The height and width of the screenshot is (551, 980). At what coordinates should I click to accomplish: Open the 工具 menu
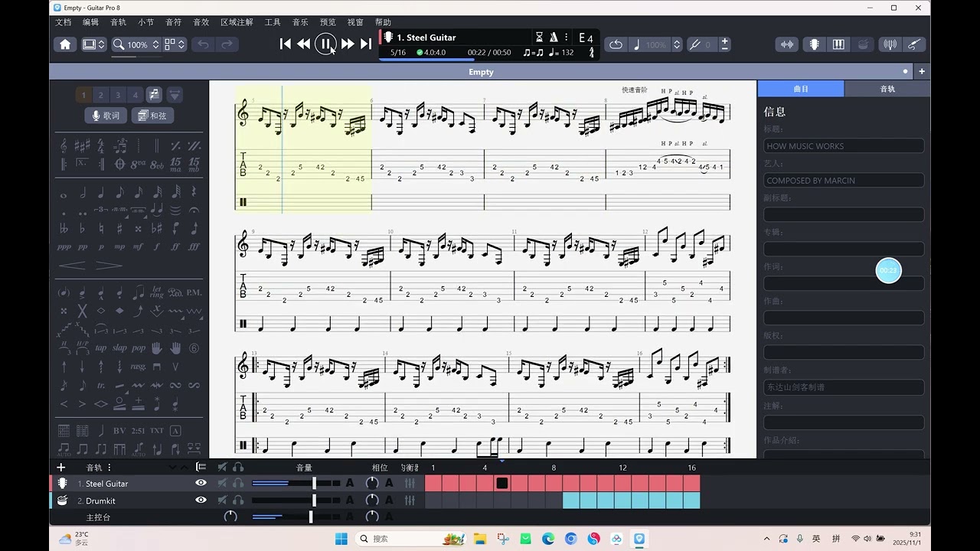(x=273, y=22)
